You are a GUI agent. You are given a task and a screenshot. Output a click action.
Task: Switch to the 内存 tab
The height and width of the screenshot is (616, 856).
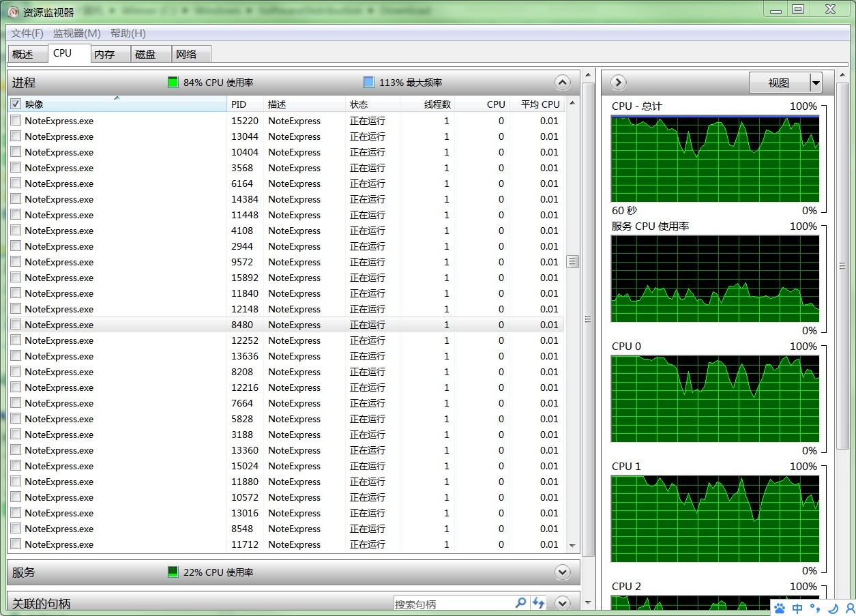(110, 54)
